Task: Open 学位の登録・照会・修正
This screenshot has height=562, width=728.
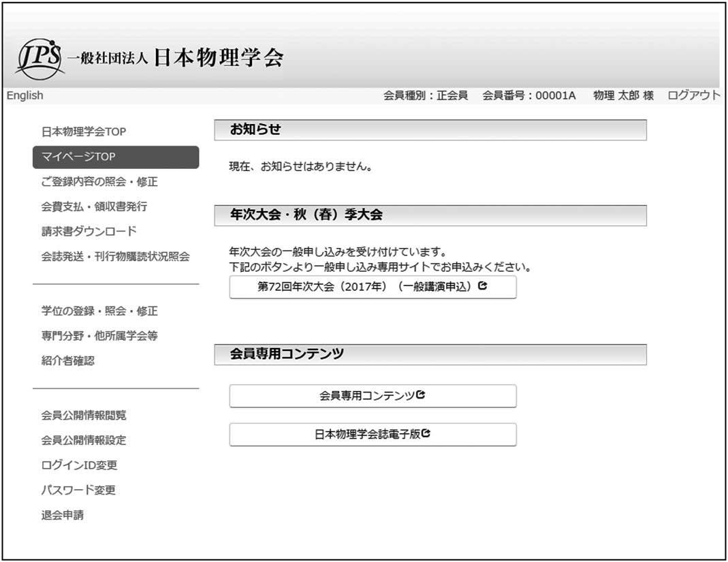Action: coord(99,311)
